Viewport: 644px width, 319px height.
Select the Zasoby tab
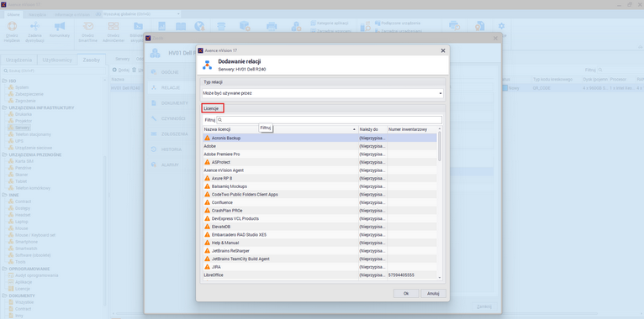point(91,60)
